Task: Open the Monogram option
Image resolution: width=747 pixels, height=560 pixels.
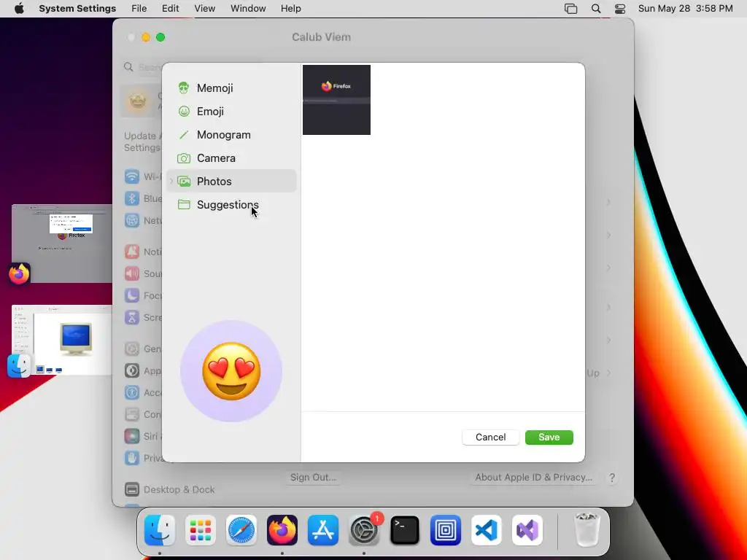Action: coord(231,135)
